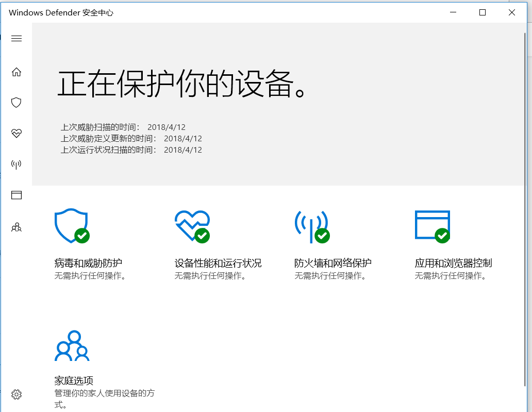This screenshot has height=412, width=532.
Task: Click status text under 应用和浏览器控制
Action: pyautogui.click(x=451, y=275)
